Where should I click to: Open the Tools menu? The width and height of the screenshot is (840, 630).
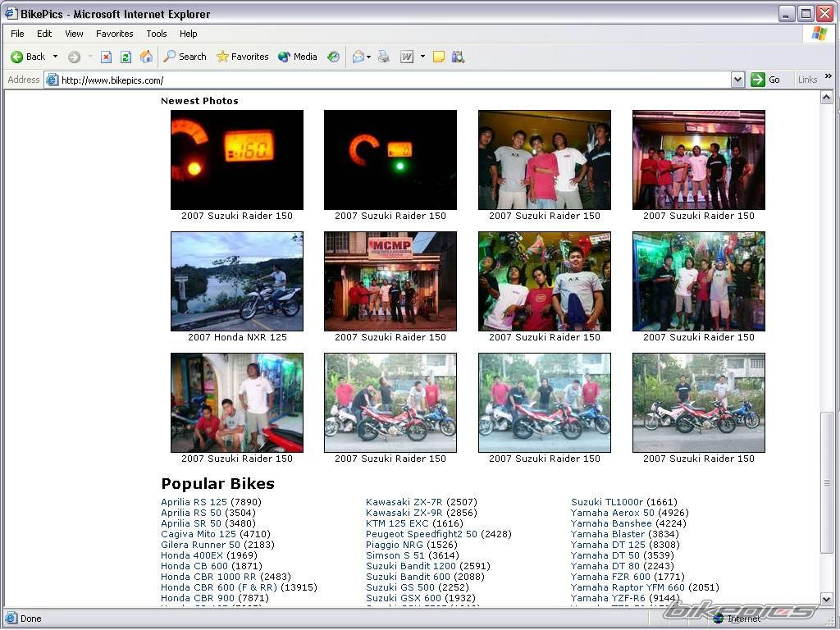pyautogui.click(x=156, y=34)
